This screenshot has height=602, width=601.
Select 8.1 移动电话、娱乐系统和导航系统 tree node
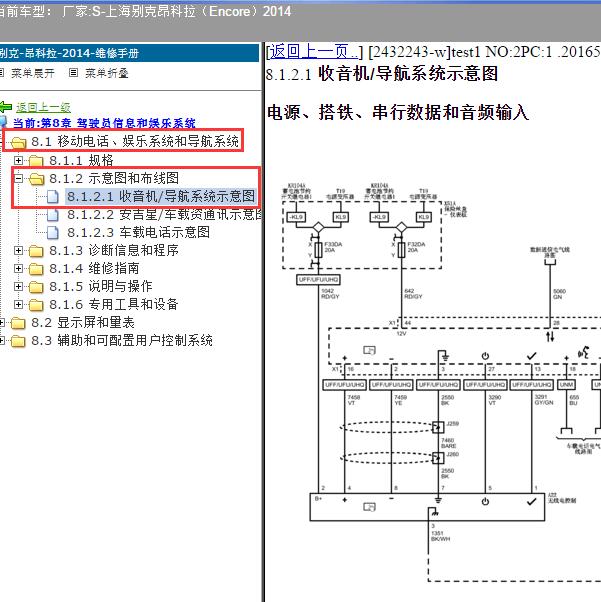(x=135, y=141)
